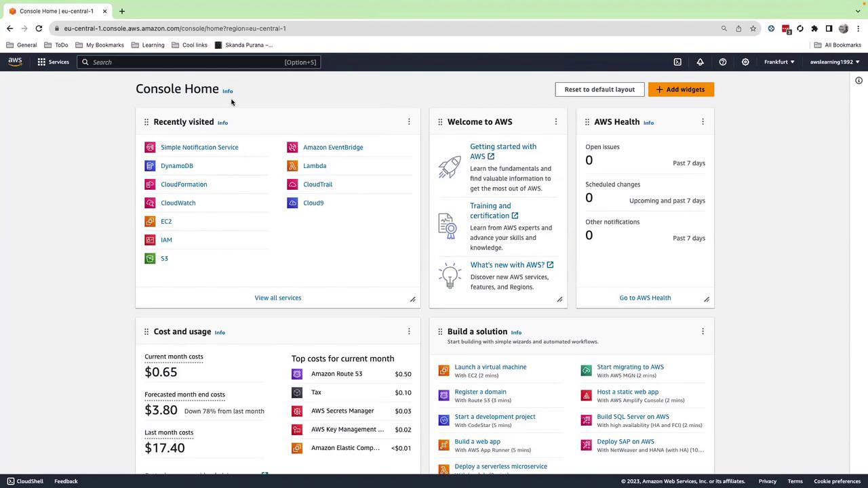Viewport: 868px width, 488px height.
Task: Click the Simple Notification Service icon
Action: point(150,147)
